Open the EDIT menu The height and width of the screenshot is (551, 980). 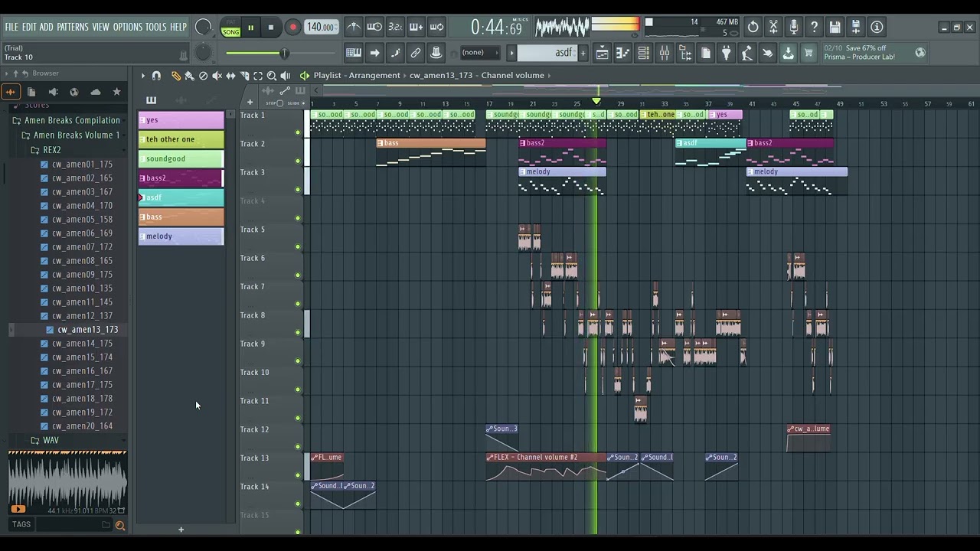[x=29, y=27]
